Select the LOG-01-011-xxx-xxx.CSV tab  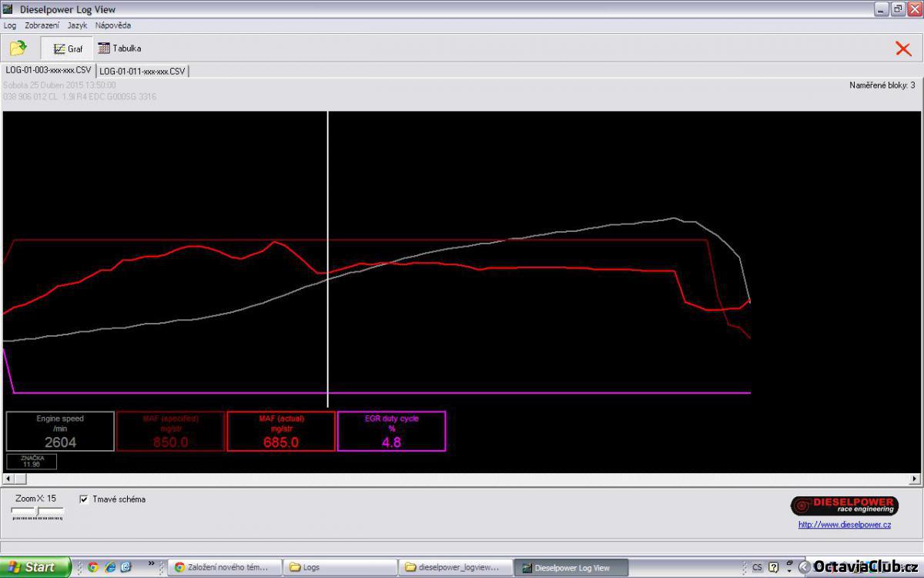142,71
